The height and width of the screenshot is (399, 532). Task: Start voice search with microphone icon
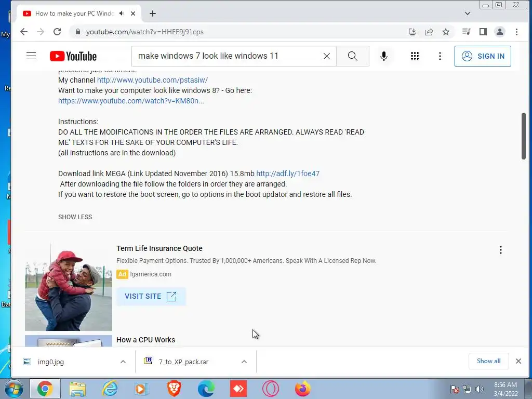tap(384, 56)
